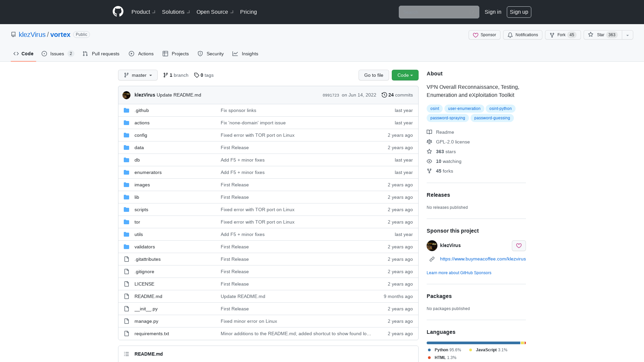Open the README.md table of contents icon

[x=126, y=354]
